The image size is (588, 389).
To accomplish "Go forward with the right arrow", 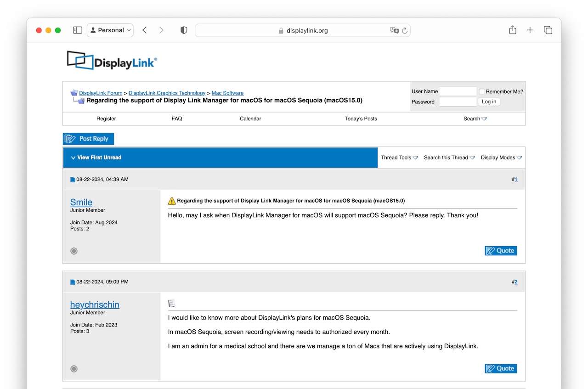I will [161, 30].
